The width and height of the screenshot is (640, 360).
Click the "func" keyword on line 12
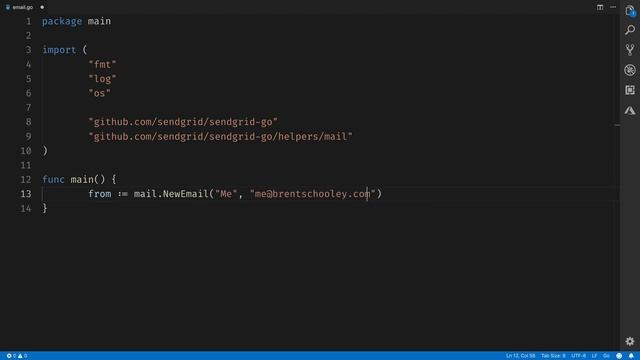(53, 180)
